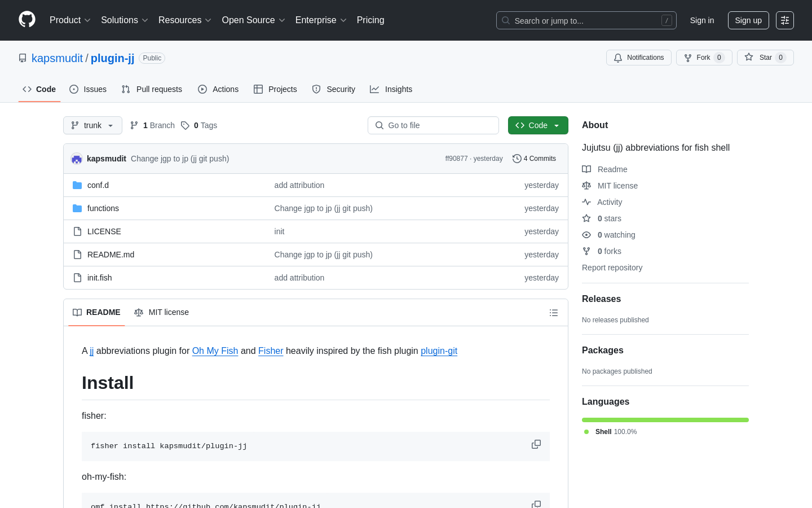Viewport: 812px width, 508px height.
Task: Click the repository icon beside kapsmudit
Action: pyautogui.click(x=23, y=58)
